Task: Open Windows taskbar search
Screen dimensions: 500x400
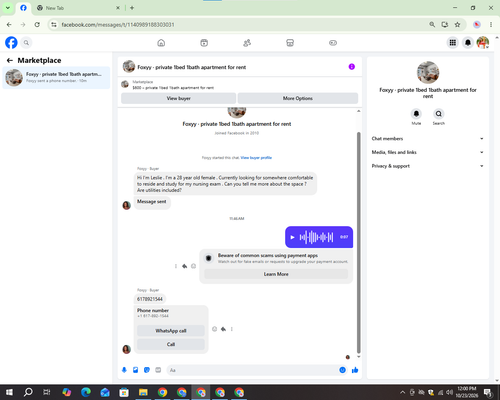Action: pyautogui.click(x=28, y=392)
